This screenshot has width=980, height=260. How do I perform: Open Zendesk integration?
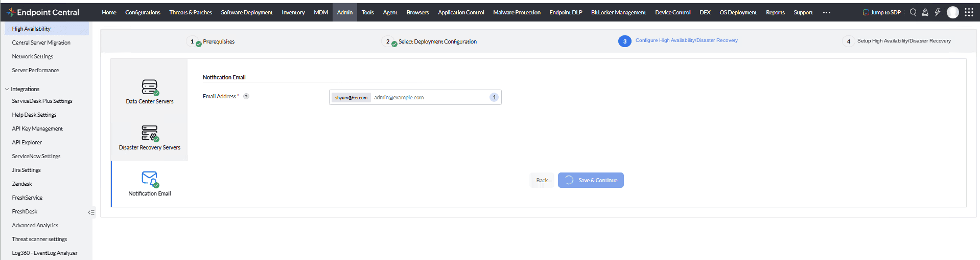(x=22, y=184)
